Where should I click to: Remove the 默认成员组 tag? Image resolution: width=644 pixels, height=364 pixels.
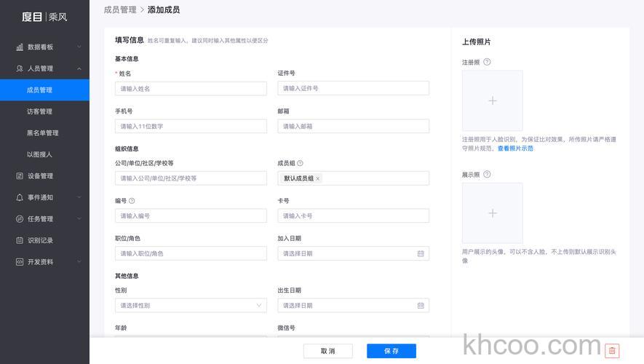(317, 178)
